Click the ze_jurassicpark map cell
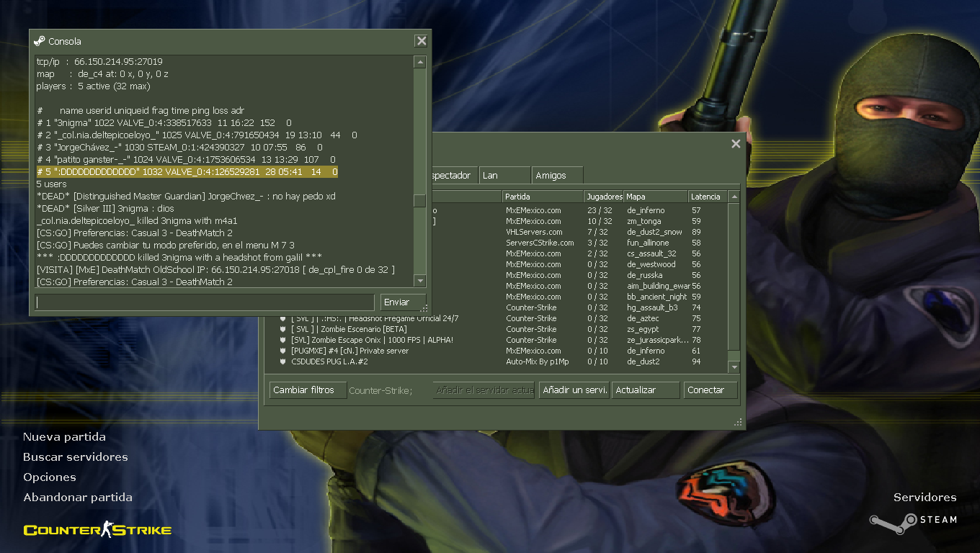Viewport: 980px width, 553px height. 657,340
